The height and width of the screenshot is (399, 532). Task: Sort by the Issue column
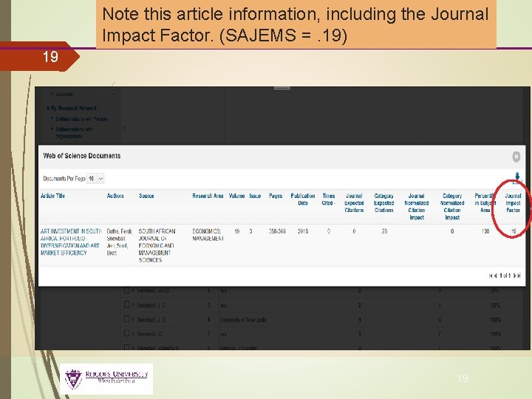click(255, 196)
